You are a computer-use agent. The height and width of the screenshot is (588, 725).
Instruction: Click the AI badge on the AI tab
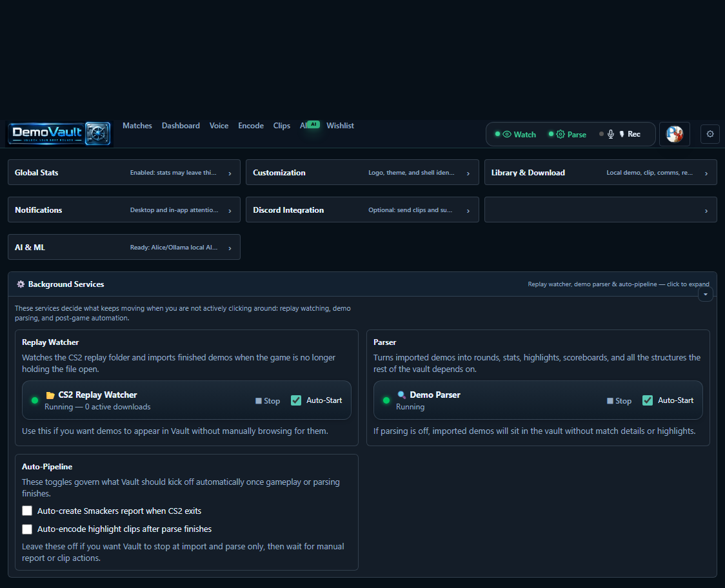(x=314, y=124)
